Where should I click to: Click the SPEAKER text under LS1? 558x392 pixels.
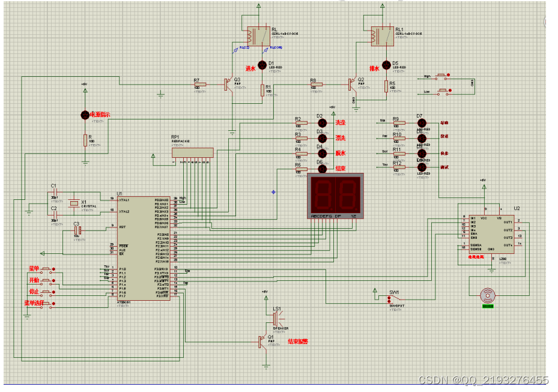(x=281, y=328)
